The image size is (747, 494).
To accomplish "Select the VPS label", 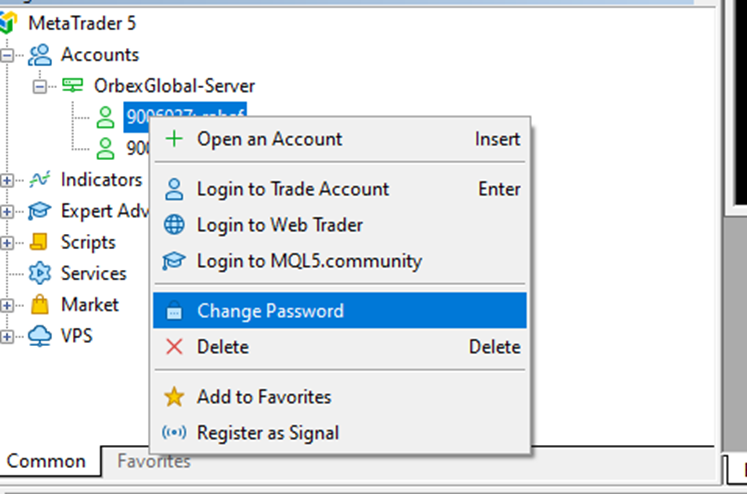I will click(76, 336).
